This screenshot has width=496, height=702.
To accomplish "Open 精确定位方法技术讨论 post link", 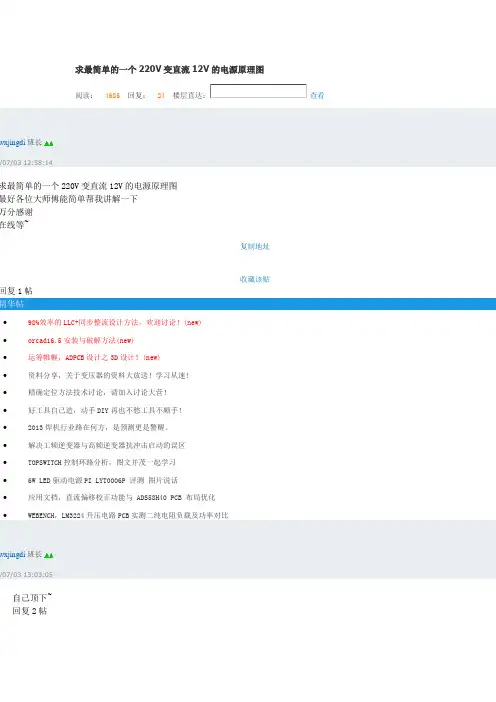I will (x=98, y=392).
